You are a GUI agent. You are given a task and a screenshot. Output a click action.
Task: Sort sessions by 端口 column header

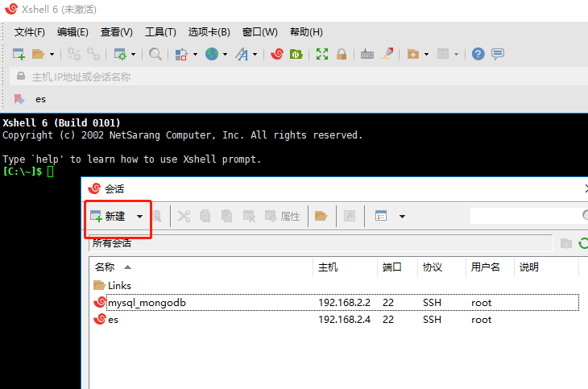coord(397,267)
